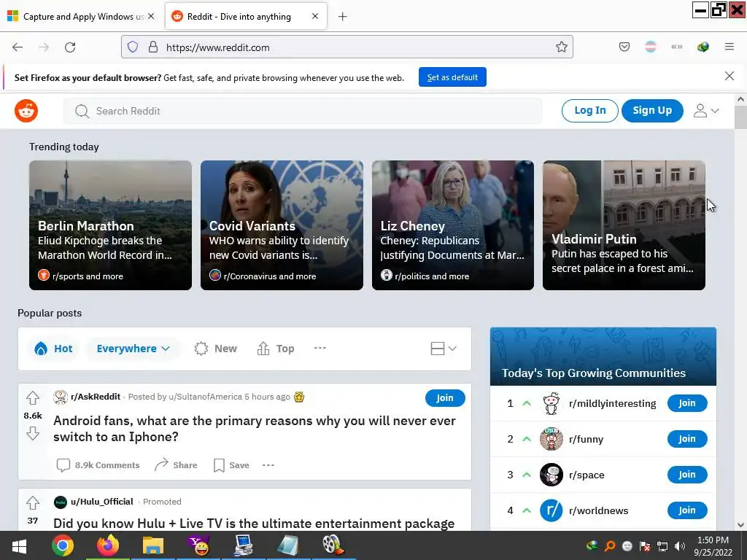Reload the current page

pos(70,47)
